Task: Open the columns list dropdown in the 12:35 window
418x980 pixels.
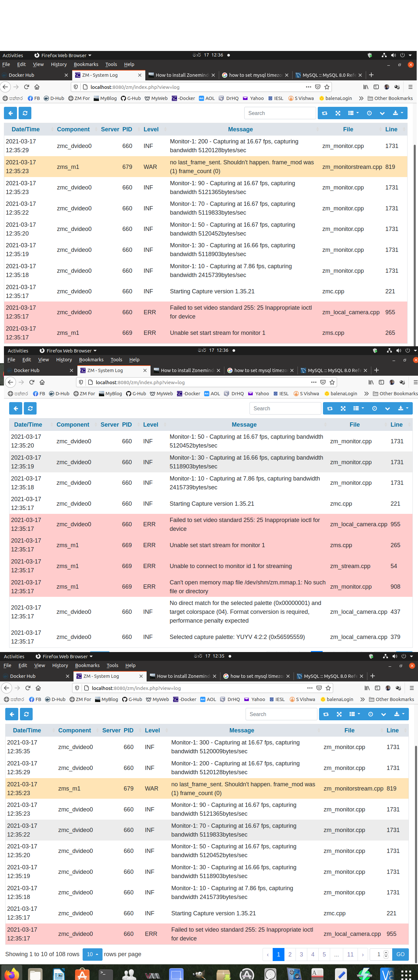Action: click(x=354, y=714)
